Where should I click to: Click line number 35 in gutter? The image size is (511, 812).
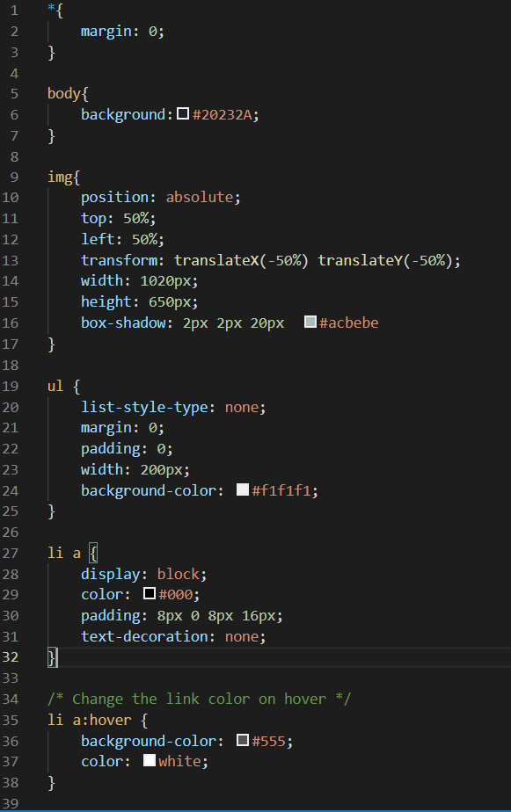coord(10,721)
